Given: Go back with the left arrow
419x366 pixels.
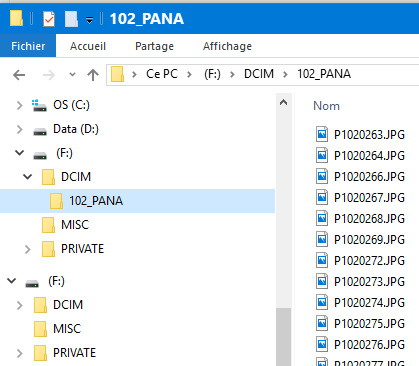Looking at the screenshot, I should coord(19,75).
